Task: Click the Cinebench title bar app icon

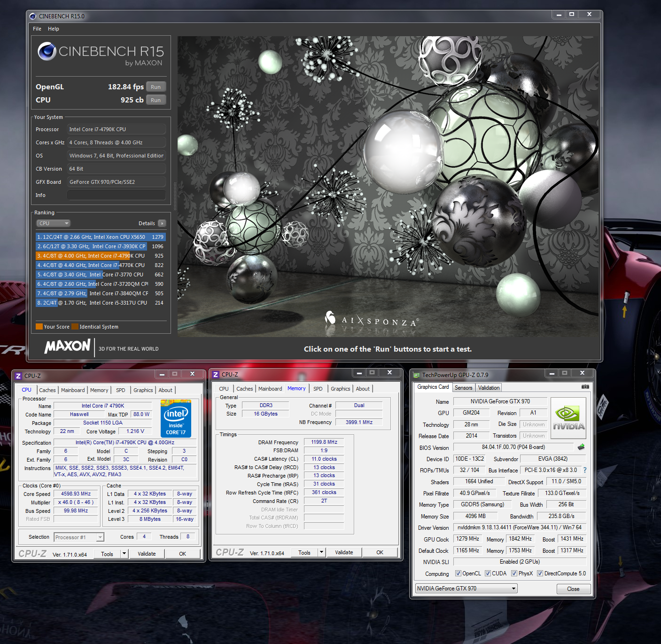Action: click(33, 16)
